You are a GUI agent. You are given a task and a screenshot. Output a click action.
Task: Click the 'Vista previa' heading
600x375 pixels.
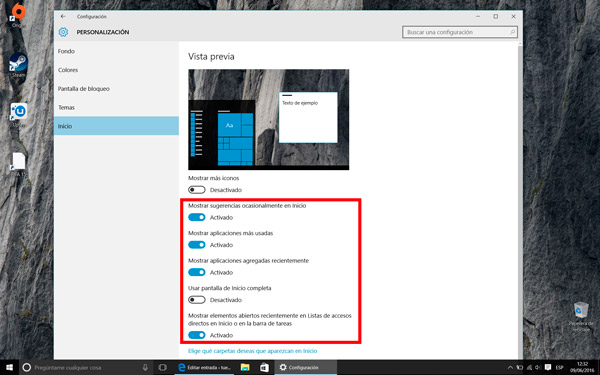pyautogui.click(x=211, y=57)
